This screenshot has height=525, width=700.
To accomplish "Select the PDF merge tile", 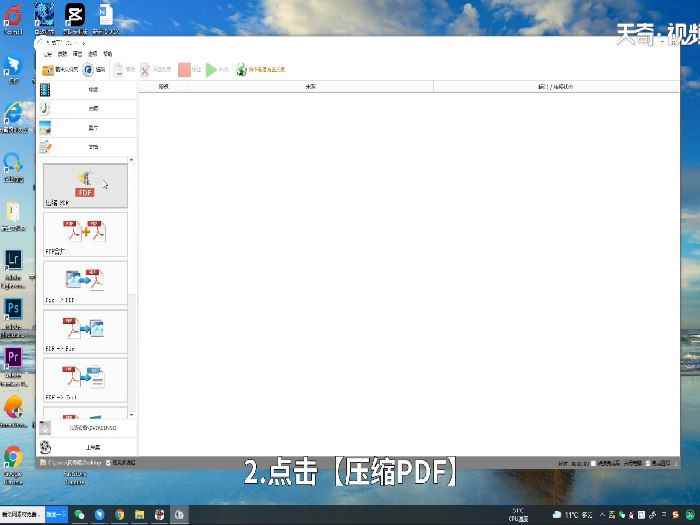I will pos(85,234).
